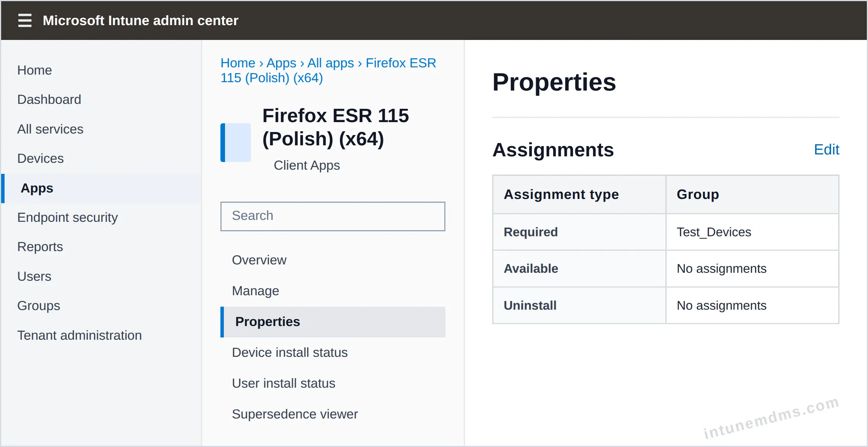Open Device install status
This screenshot has width=868, height=447.
(290, 352)
